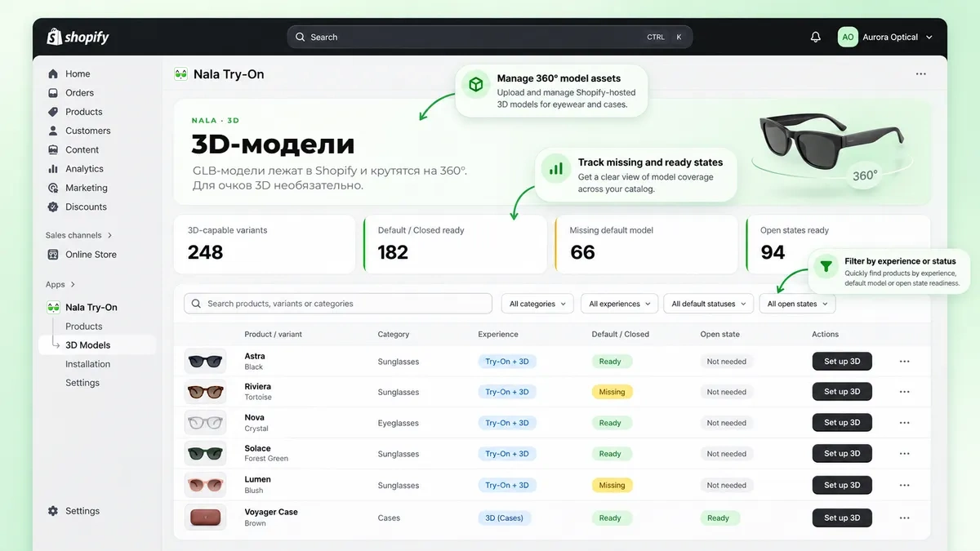Click the Orders inbox icon
980x551 pixels.
[x=53, y=93]
